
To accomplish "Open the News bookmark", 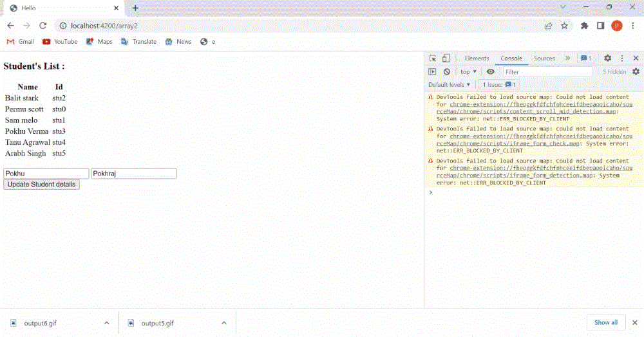I will click(178, 41).
